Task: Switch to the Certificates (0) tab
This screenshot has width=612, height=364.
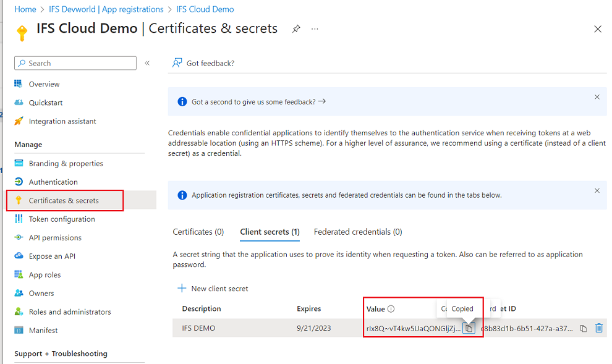Action: 198,232
